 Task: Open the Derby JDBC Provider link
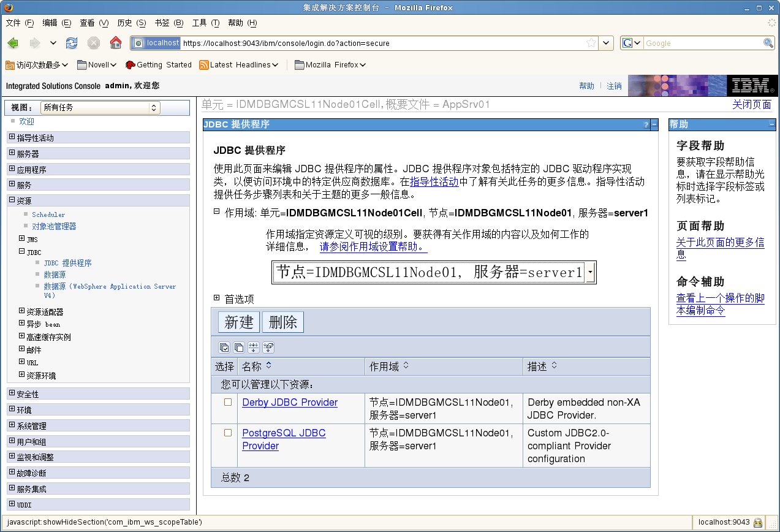point(290,403)
